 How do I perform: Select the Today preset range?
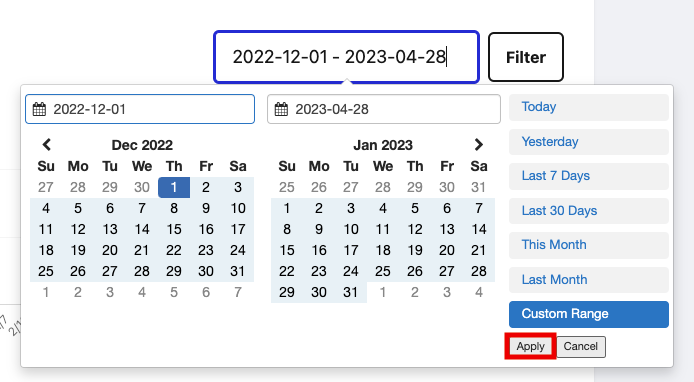point(589,107)
